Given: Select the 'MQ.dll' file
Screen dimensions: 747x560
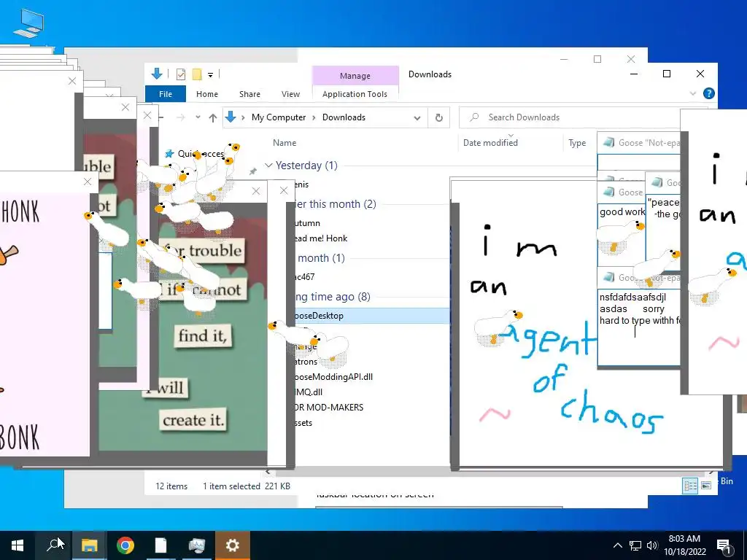Looking at the screenshot, I should pos(309,392).
